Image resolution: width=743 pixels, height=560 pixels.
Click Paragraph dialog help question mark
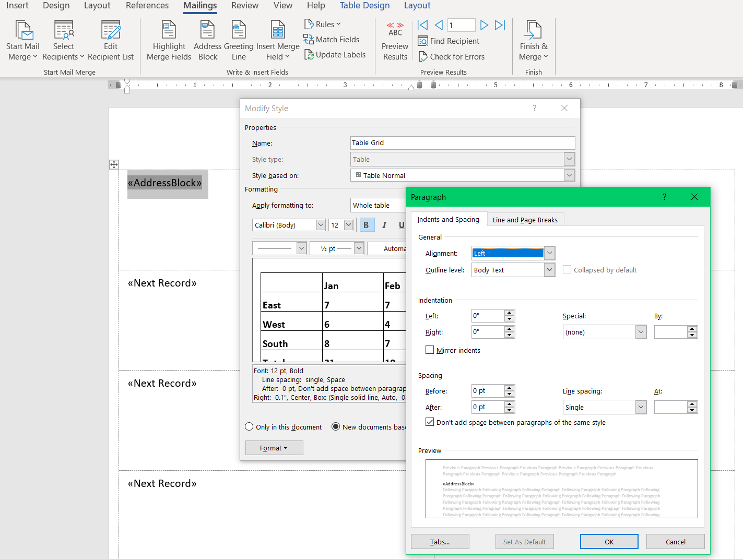pos(664,197)
